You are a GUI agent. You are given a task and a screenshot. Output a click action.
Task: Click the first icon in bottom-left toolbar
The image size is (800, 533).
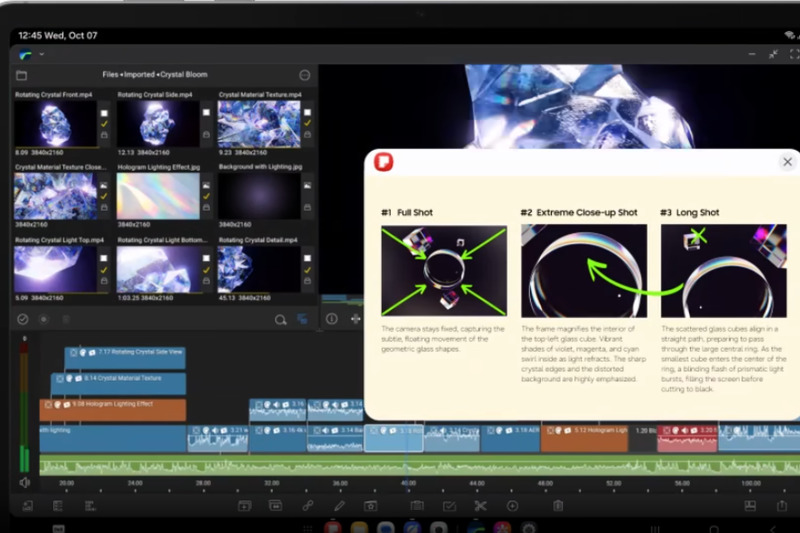pos(28,505)
